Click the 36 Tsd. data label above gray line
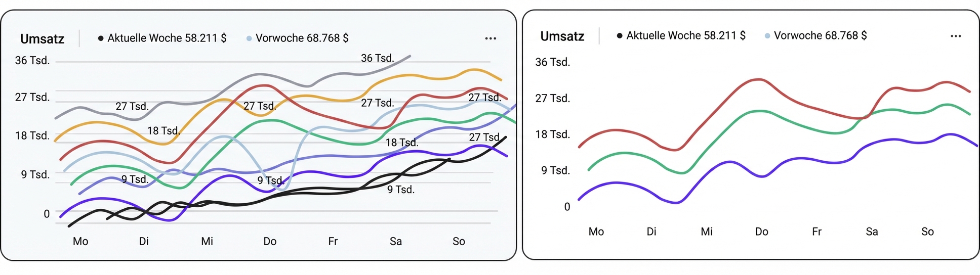The height and width of the screenshot is (275, 980). tap(377, 58)
